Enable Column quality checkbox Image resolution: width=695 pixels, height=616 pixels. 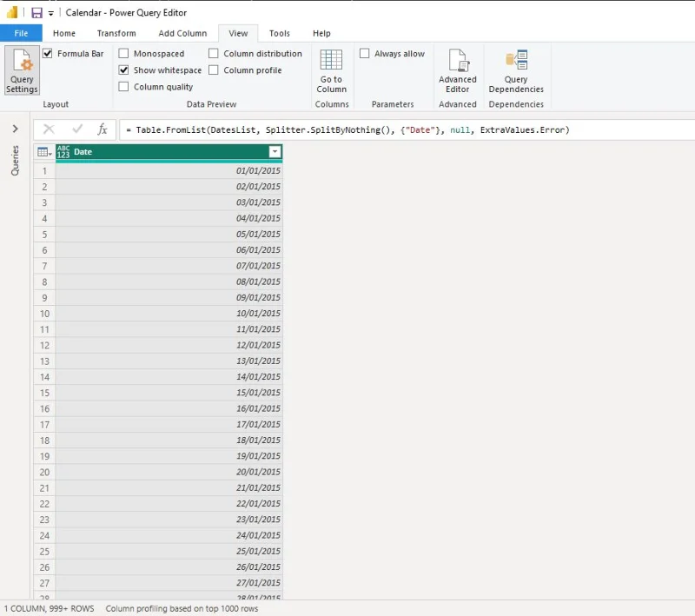(x=123, y=86)
